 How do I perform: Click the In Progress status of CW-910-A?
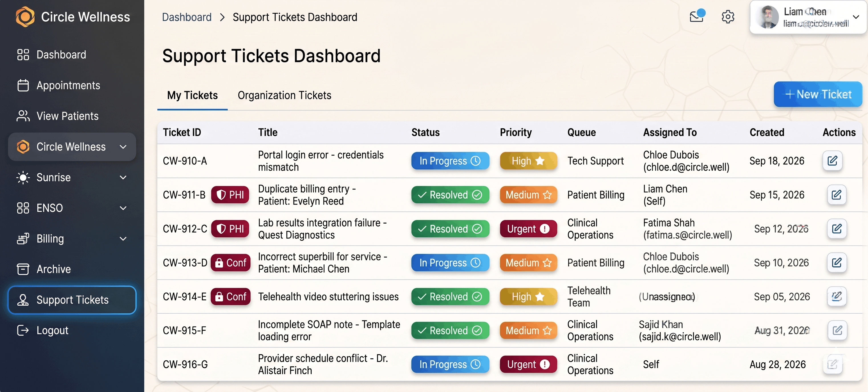(450, 161)
